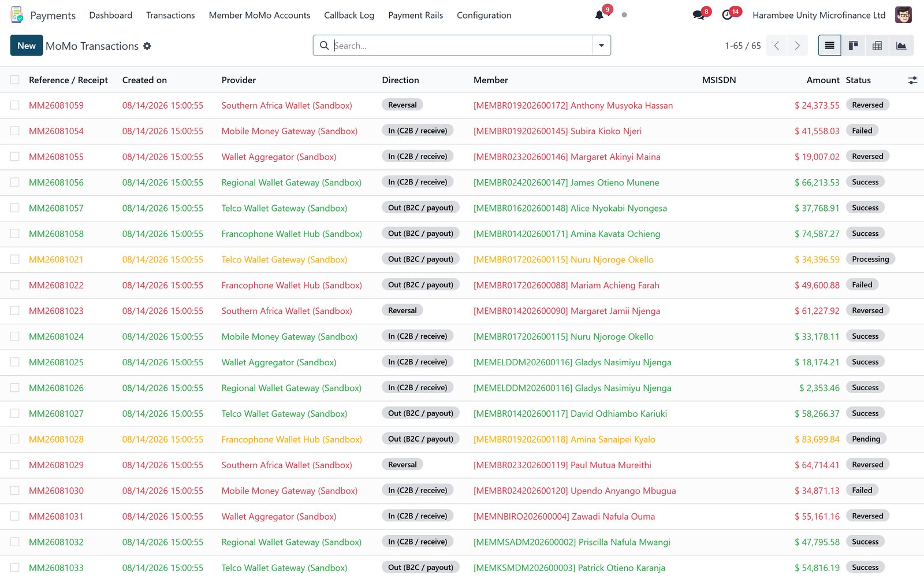Open the Payment Rails menu
Viewport: 924px width, 578px height.
[416, 15]
